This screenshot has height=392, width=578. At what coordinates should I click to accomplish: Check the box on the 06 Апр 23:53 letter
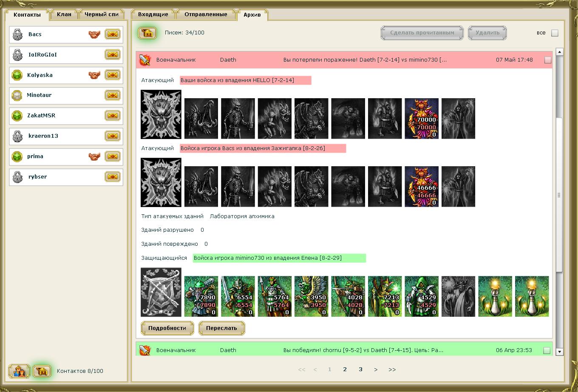[x=547, y=351]
